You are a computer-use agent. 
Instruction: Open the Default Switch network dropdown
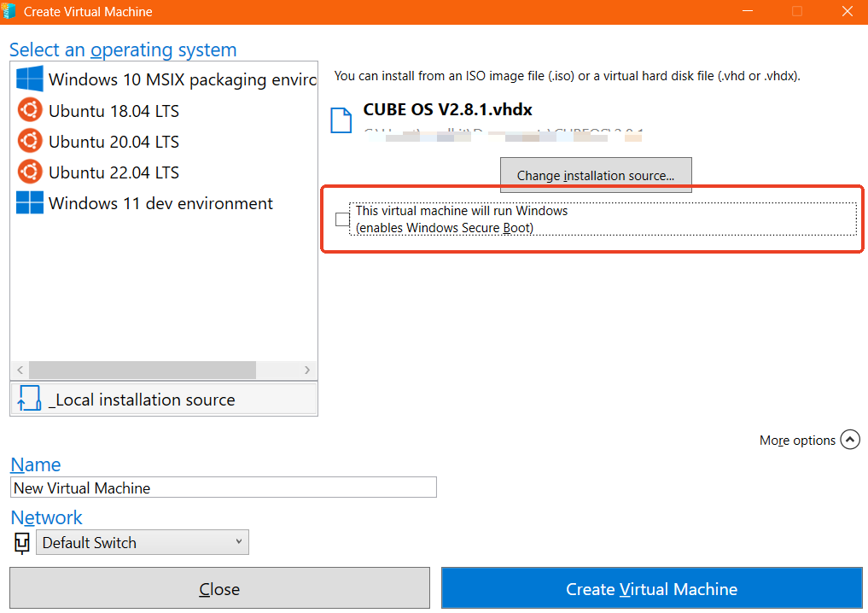143,542
